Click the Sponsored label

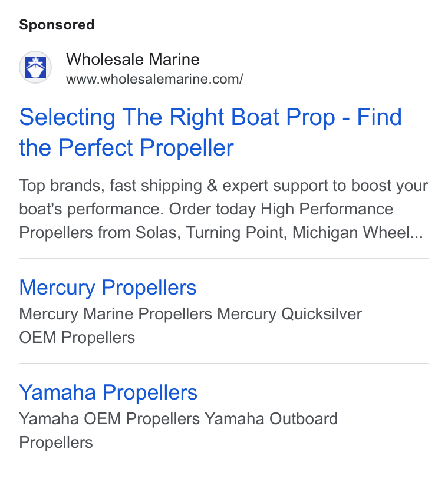[57, 25]
